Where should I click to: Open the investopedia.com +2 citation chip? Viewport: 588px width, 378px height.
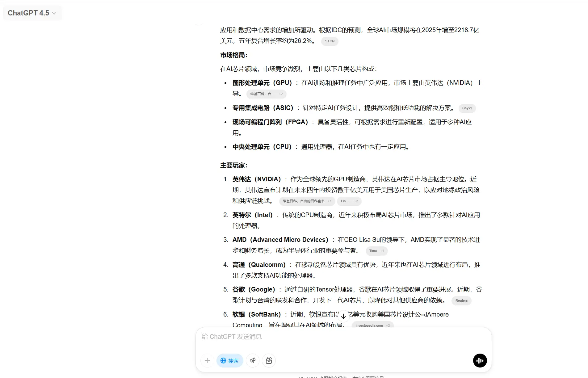[x=373, y=325]
